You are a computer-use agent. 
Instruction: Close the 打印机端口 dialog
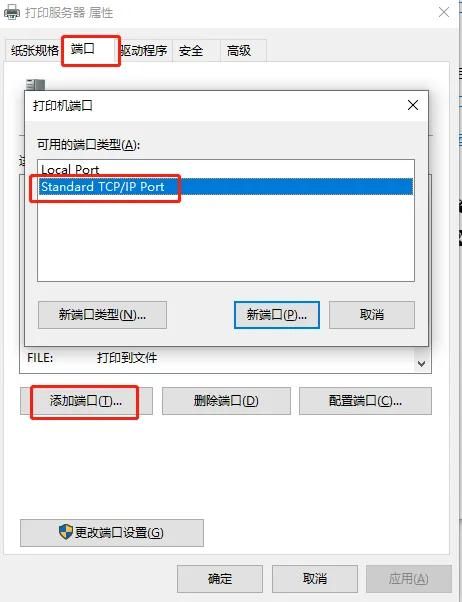[x=413, y=105]
